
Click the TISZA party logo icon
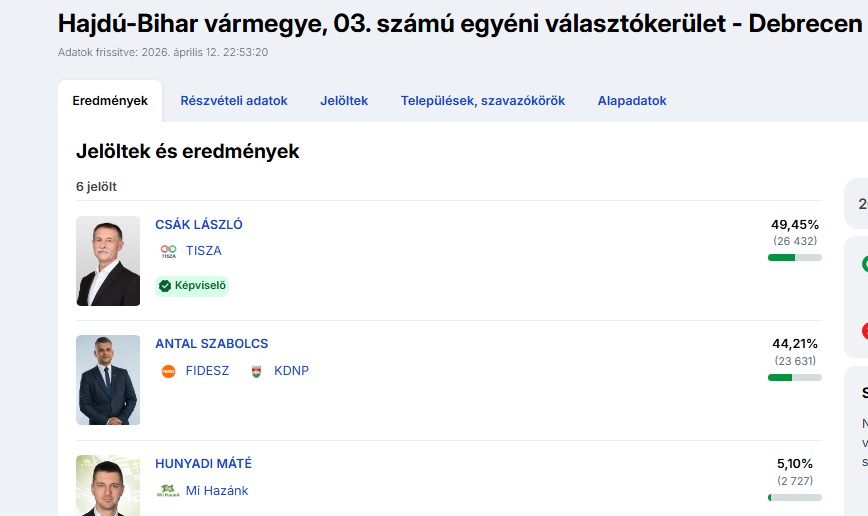click(x=168, y=251)
